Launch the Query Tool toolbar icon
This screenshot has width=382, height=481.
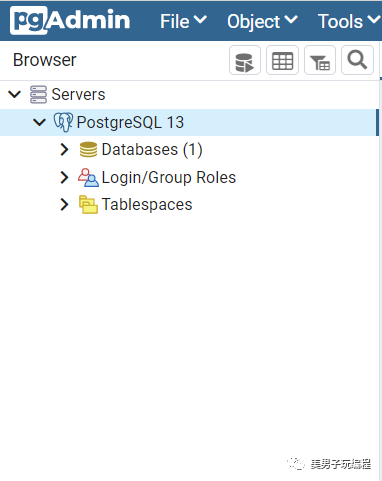[x=245, y=60]
